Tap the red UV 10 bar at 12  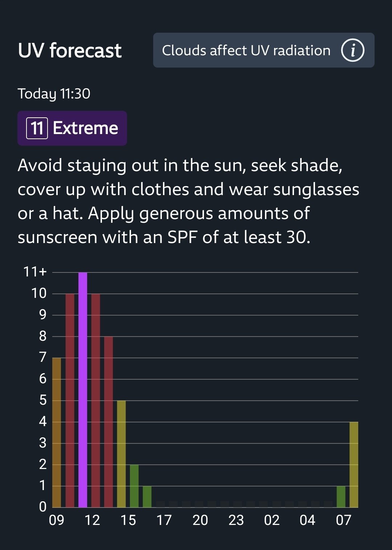point(95,400)
